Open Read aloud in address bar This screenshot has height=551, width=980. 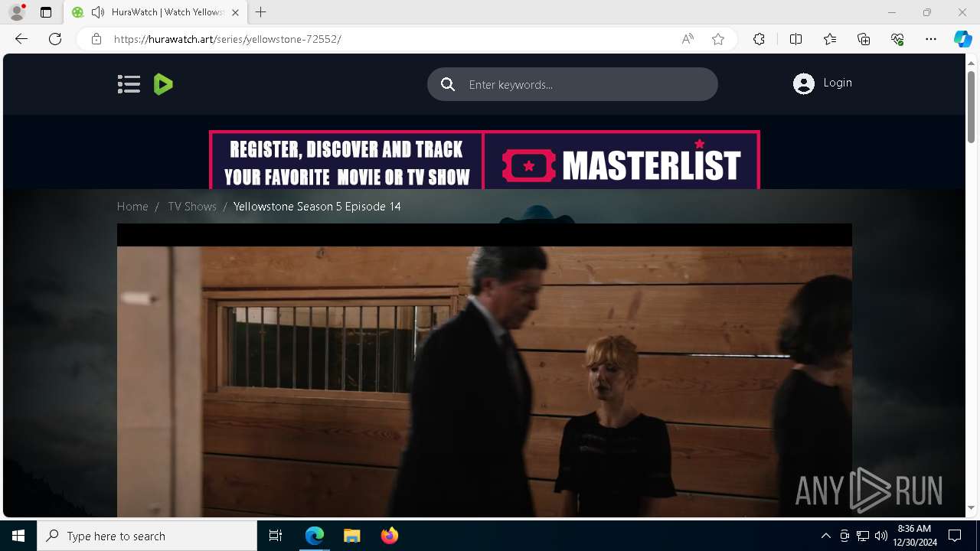[688, 39]
